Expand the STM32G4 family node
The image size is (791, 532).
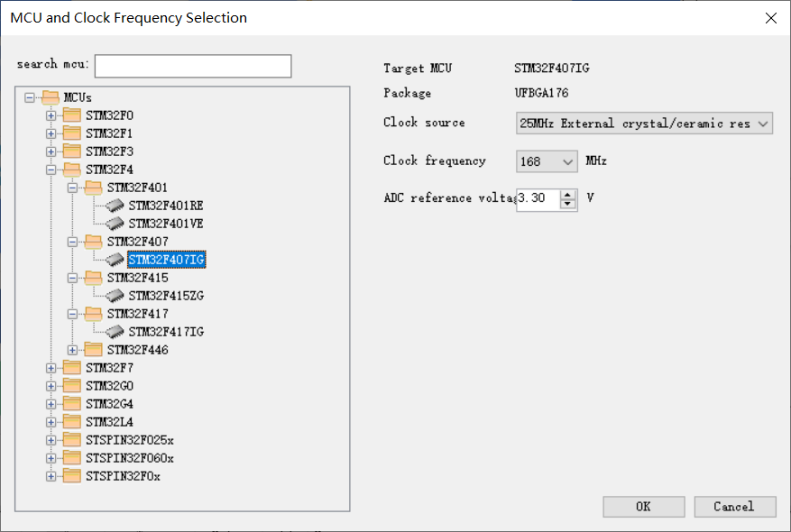pyautogui.click(x=51, y=404)
